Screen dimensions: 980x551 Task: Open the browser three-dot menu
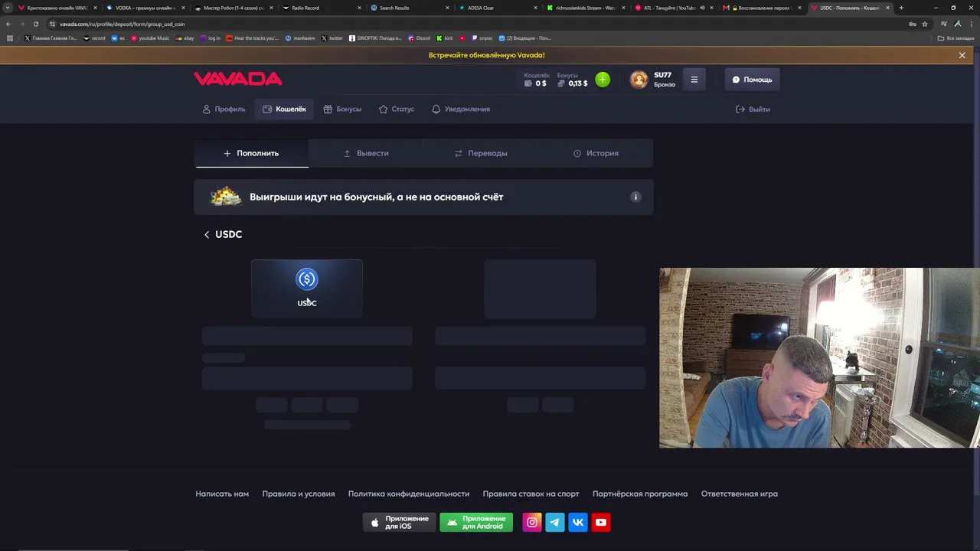point(971,24)
